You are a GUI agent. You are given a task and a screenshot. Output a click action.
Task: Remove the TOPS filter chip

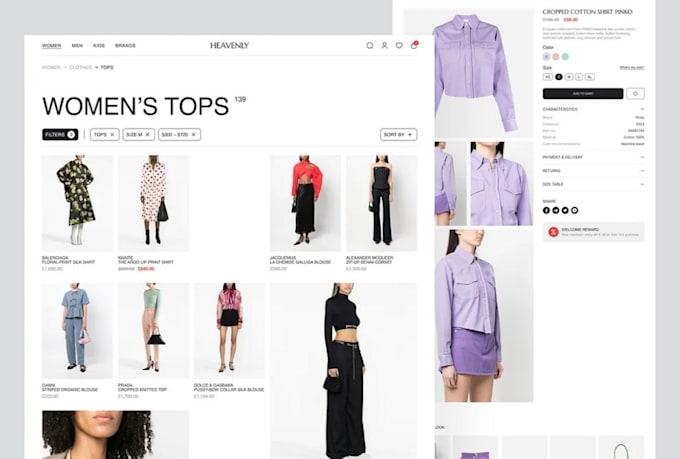click(x=112, y=134)
